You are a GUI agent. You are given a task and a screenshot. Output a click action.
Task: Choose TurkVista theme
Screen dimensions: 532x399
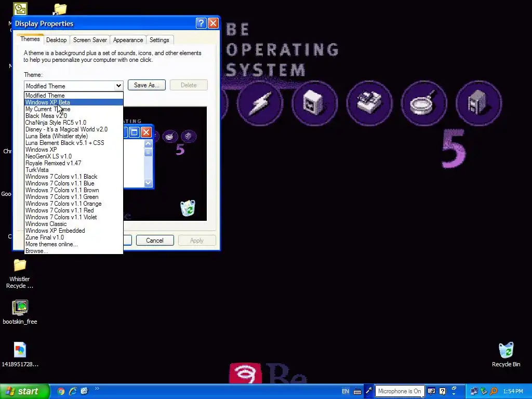pyautogui.click(x=74, y=170)
